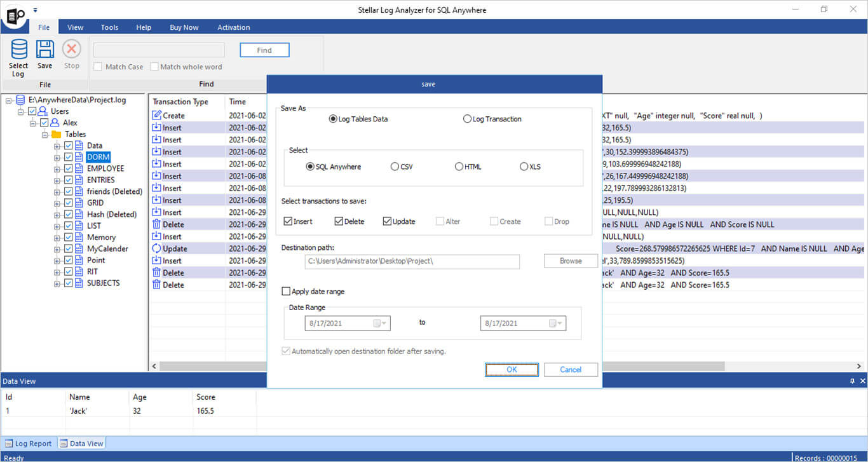The height and width of the screenshot is (462, 868).
Task: Select the LIST table in tree
Action: tap(93, 226)
